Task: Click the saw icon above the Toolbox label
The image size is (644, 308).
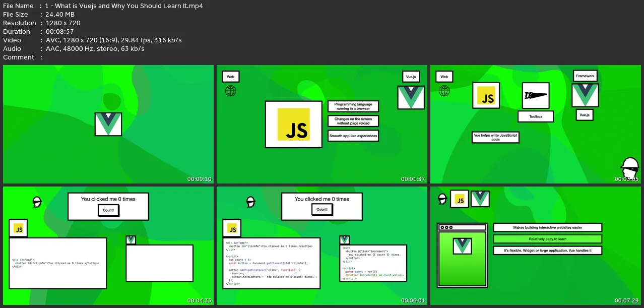Action: (535, 96)
